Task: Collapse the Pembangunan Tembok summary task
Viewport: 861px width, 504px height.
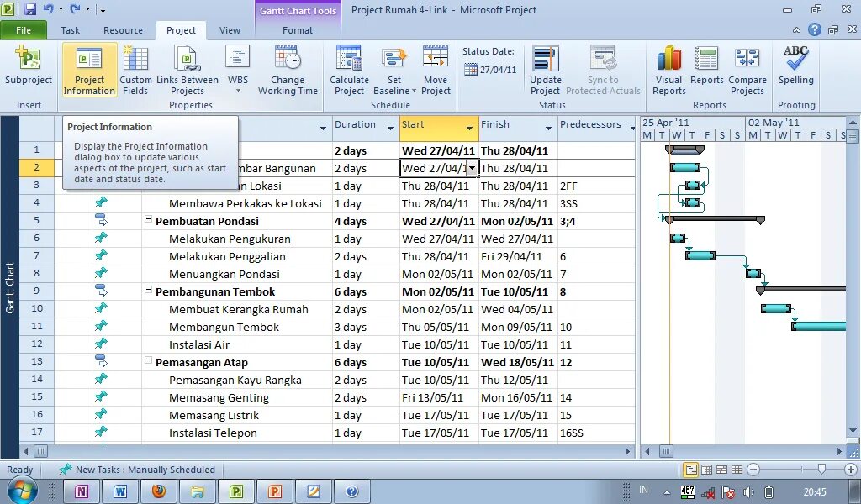Action: [148, 290]
